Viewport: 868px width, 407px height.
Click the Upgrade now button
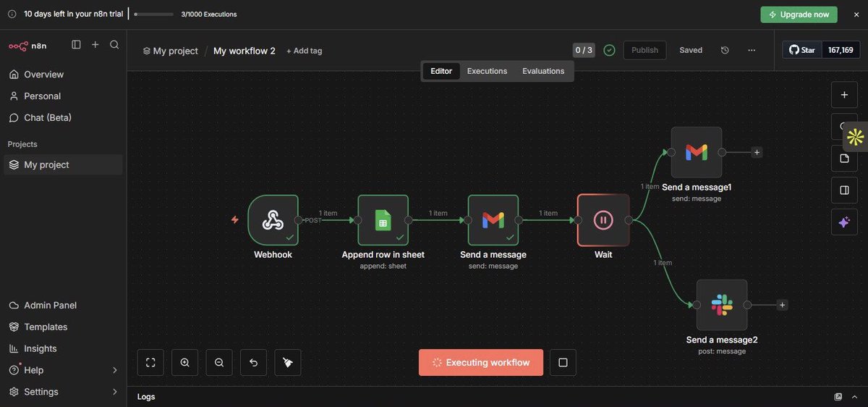(x=799, y=14)
